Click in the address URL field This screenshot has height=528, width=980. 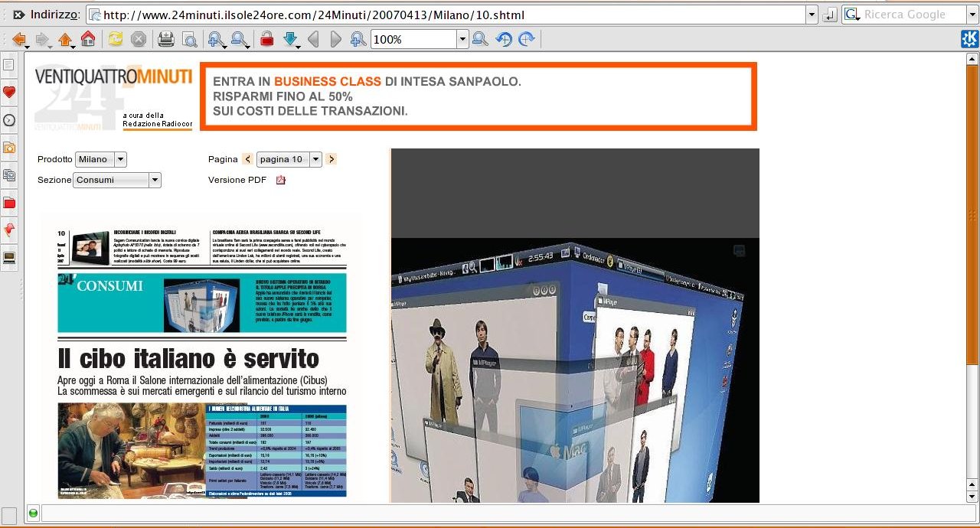pyautogui.click(x=447, y=15)
